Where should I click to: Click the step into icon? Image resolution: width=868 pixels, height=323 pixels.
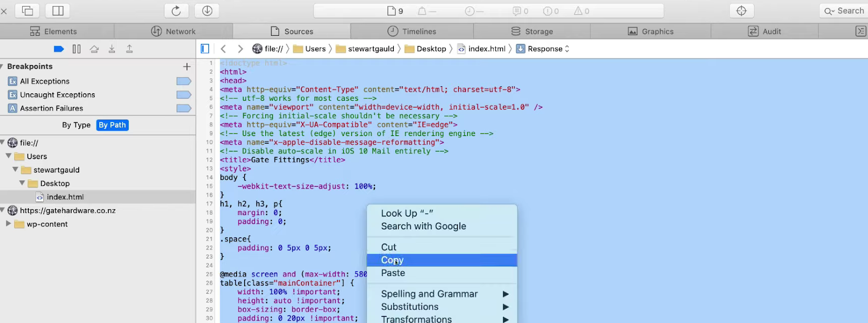click(x=112, y=49)
